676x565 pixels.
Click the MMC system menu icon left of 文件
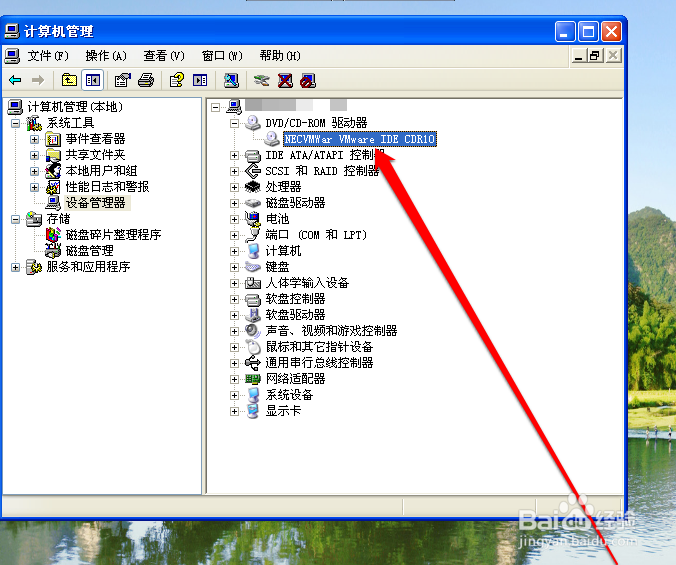point(13,56)
